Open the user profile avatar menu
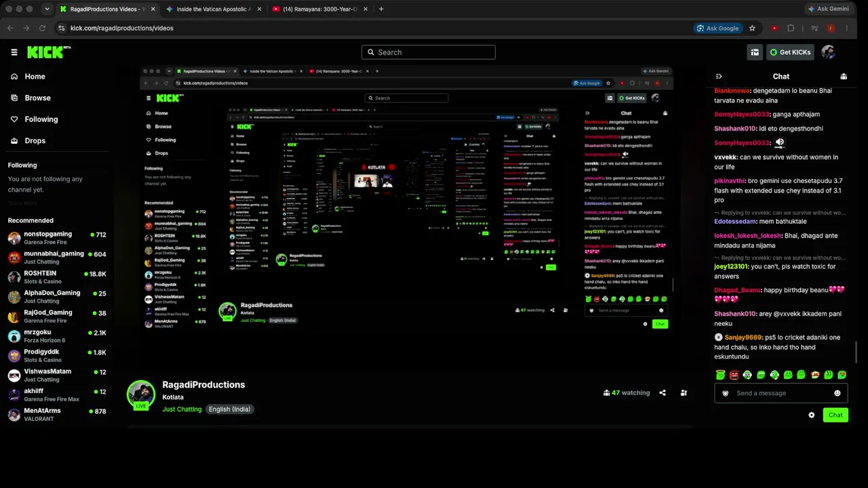 (x=828, y=52)
